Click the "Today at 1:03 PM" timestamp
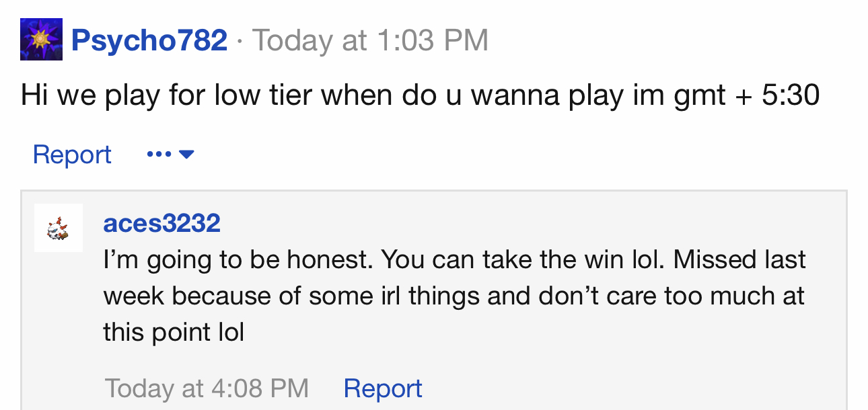 coord(370,40)
